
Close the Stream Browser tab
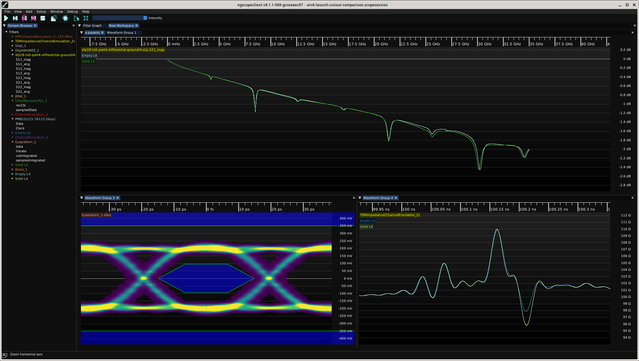(35, 25)
